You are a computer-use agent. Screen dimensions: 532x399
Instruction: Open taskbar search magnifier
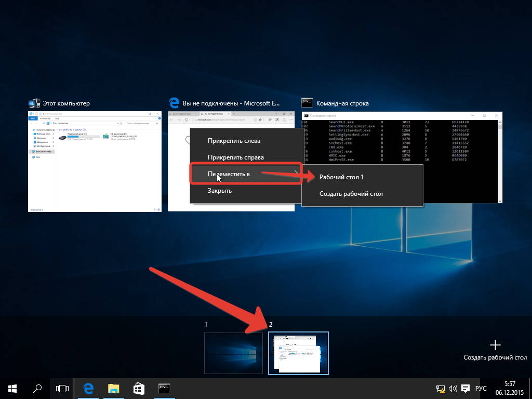[37, 389]
